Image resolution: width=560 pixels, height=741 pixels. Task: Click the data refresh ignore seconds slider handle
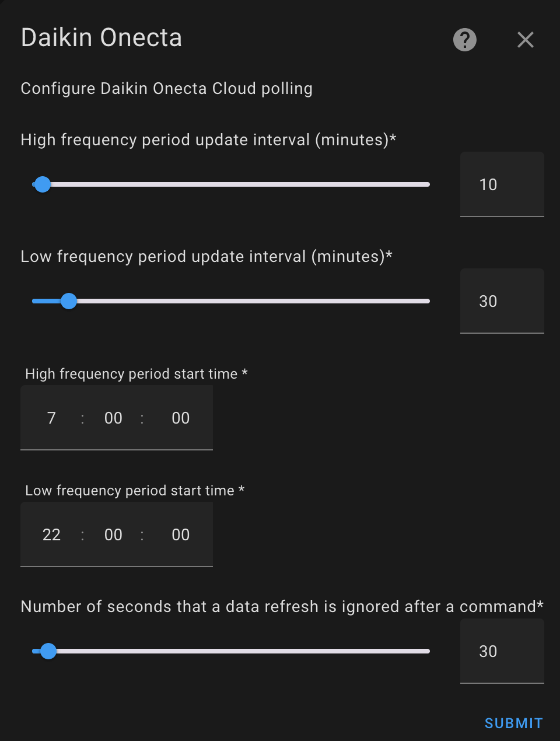click(x=48, y=651)
